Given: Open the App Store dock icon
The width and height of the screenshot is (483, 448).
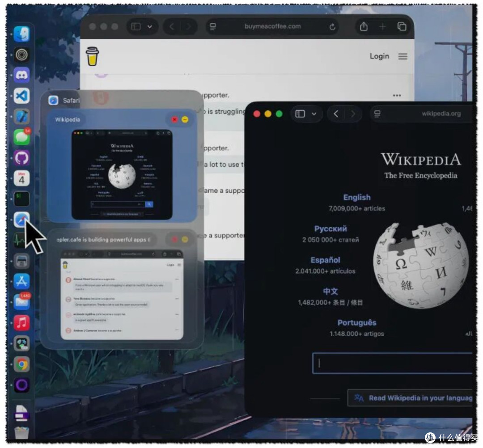Looking at the screenshot, I should point(21,281).
